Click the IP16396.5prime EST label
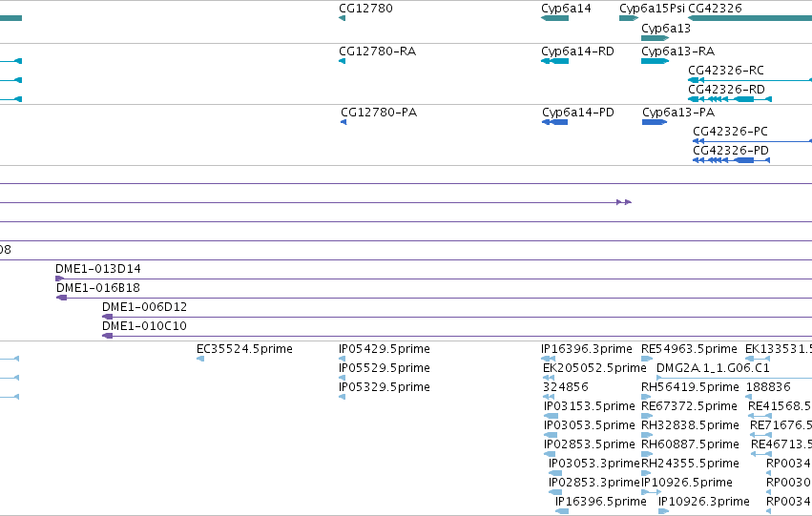812x516 pixels. [x=601, y=503]
